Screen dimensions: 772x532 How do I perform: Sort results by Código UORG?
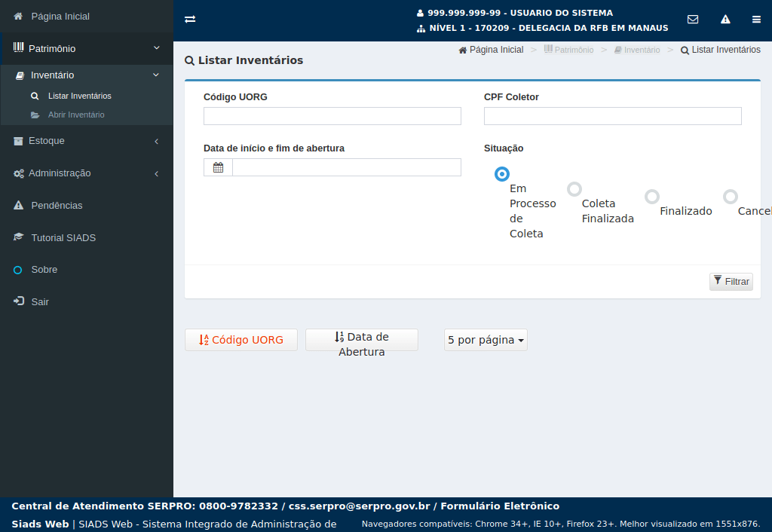click(241, 340)
